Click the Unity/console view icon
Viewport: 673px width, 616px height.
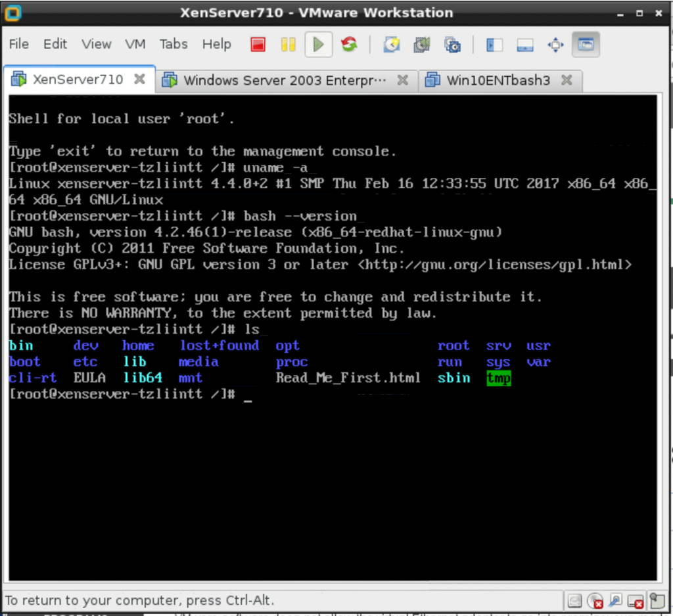point(586,44)
